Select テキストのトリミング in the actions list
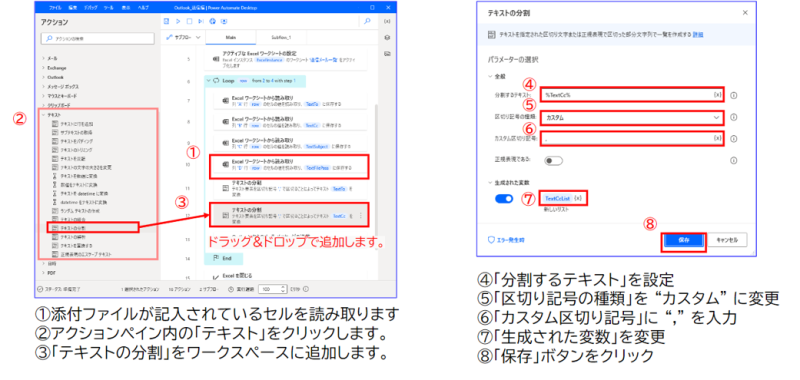The image size is (800, 380). (x=73, y=149)
